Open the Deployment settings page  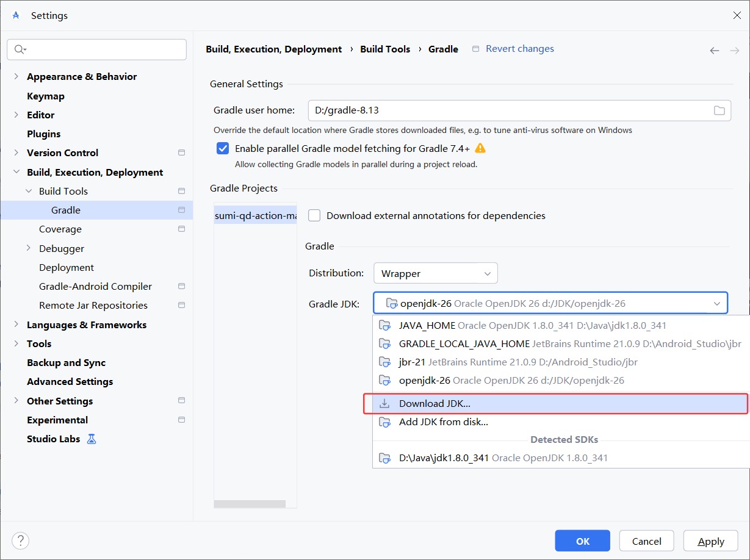(x=67, y=267)
